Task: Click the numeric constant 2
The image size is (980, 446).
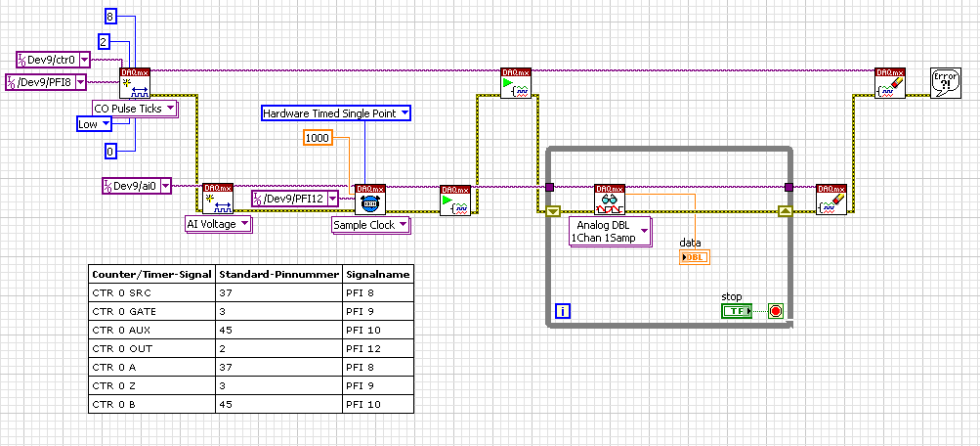Action: click(x=104, y=42)
